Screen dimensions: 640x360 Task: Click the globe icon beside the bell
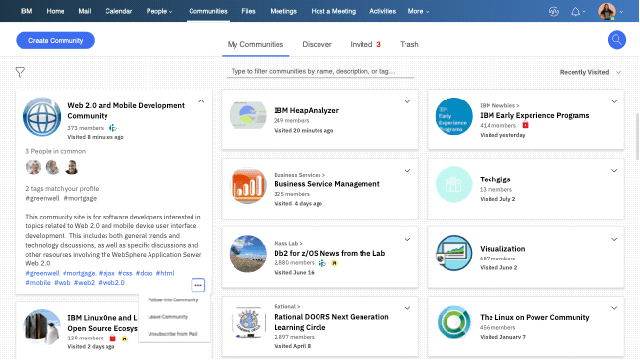pyautogui.click(x=553, y=12)
